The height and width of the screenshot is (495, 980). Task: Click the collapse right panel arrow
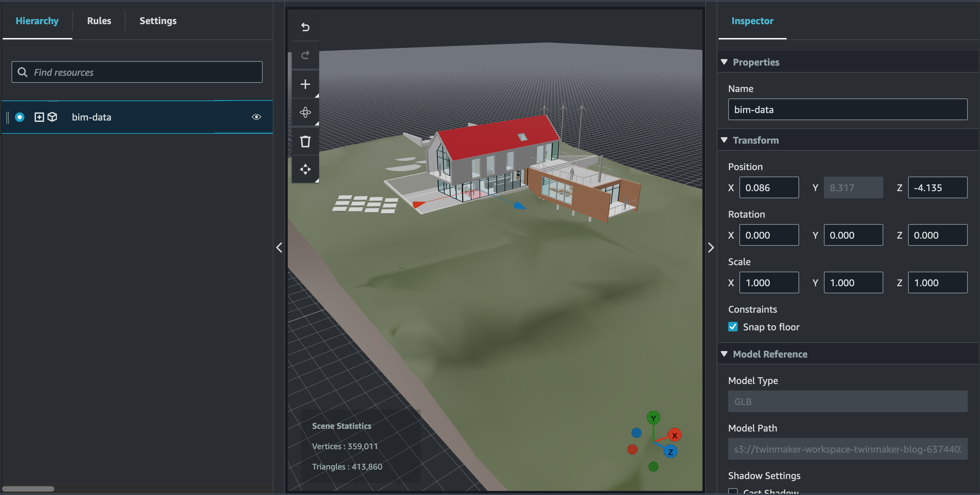[x=711, y=247]
